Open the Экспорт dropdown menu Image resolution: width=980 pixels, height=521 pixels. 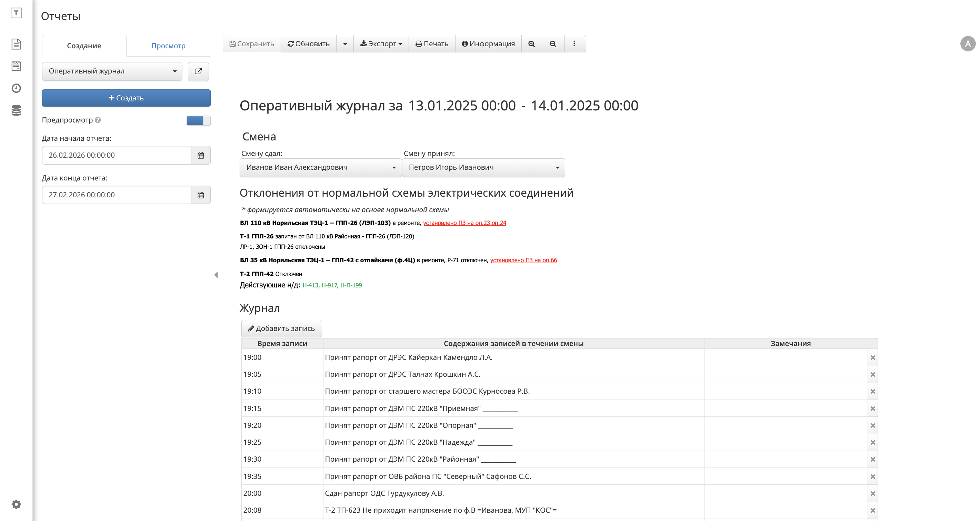pyautogui.click(x=381, y=44)
